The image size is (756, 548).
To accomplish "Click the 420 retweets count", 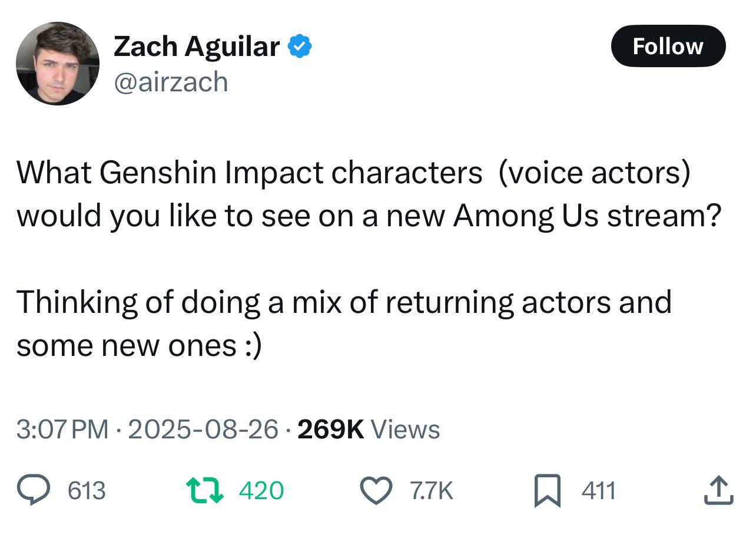I will click(x=261, y=491).
